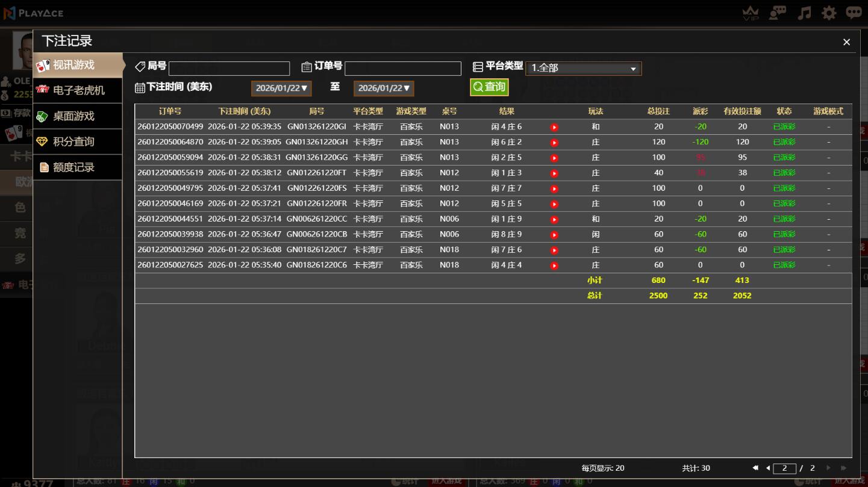
Task: Play video replay for round GN006261220CC
Action: coord(554,220)
